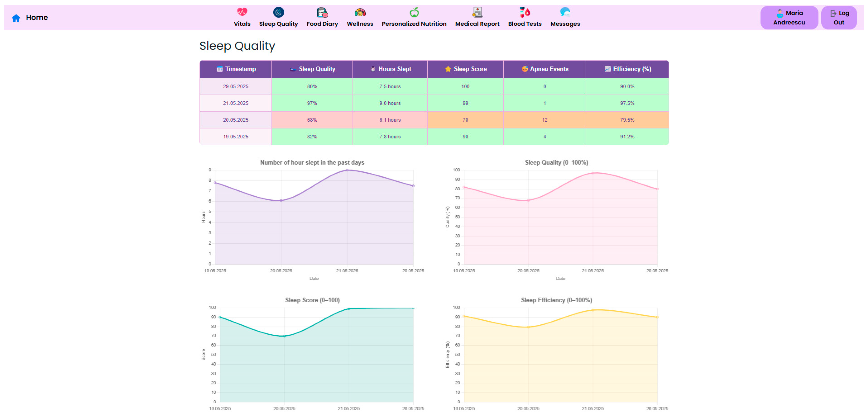Viewport: 868px width, 415px height.
Task: Click 20.05.2025 point on Sleep Score chart
Action: tap(284, 336)
